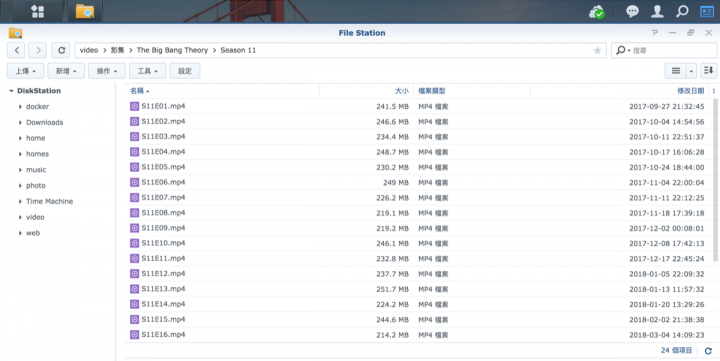
Task: Open the File Station help question mark
Action: (654, 33)
